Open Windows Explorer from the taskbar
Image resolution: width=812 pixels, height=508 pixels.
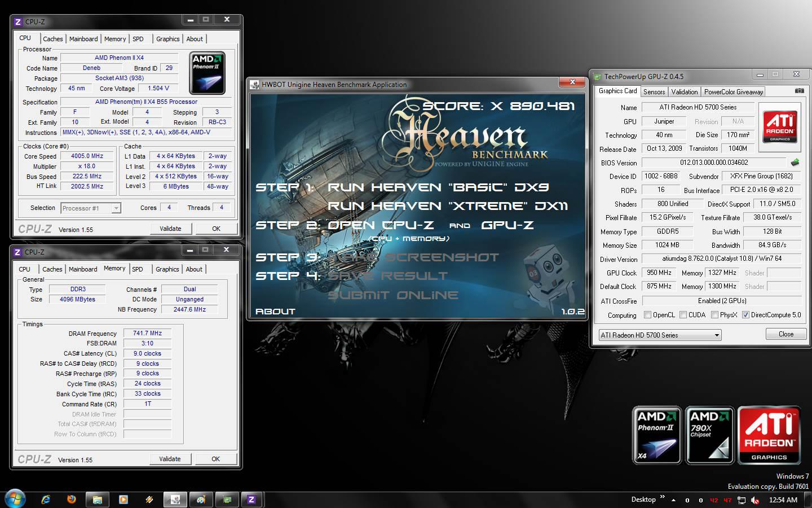click(x=98, y=500)
